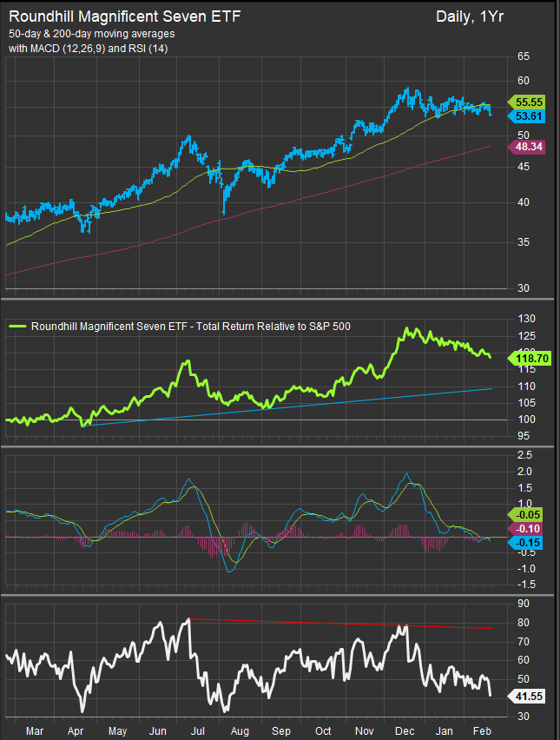This screenshot has height=740, width=560.
Task: Click the 95 relative return axis label
Action: [x=524, y=436]
